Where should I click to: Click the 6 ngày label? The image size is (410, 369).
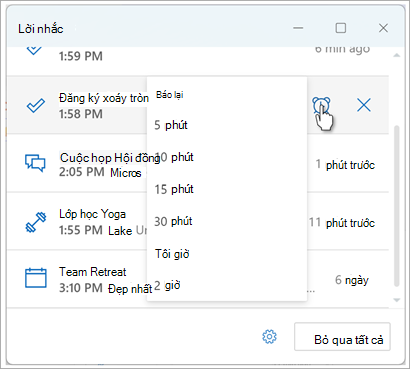pos(352,280)
